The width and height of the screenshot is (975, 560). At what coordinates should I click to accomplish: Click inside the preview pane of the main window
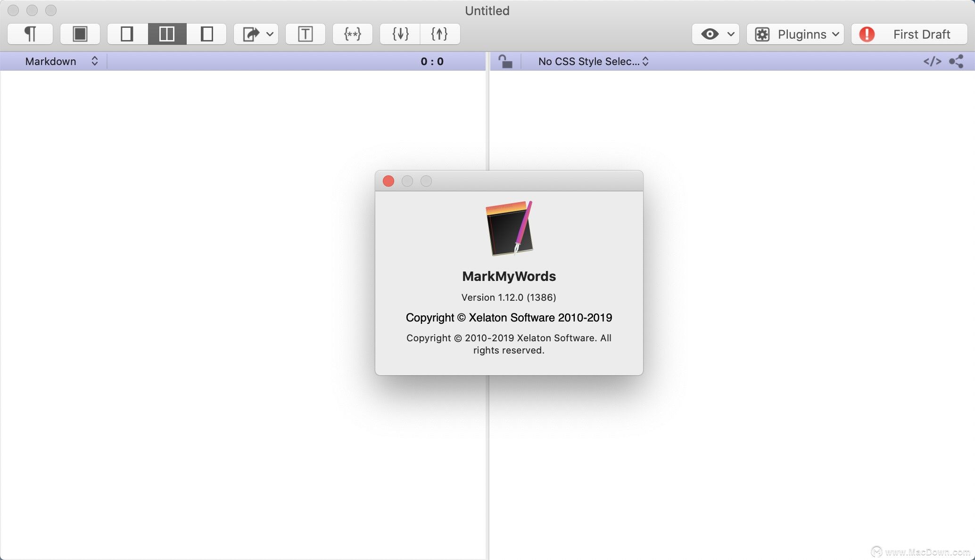[x=732, y=314]
